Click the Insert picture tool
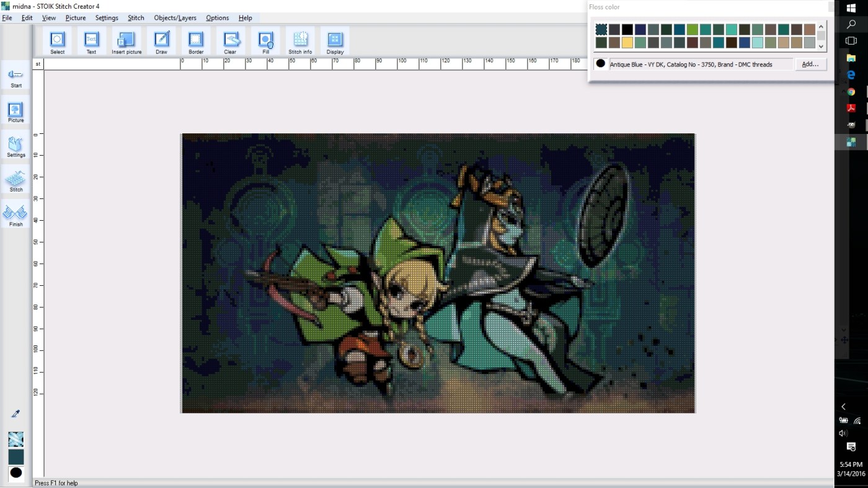The width and height of the screenshot is (868, 488). click(x=126, y=42)
